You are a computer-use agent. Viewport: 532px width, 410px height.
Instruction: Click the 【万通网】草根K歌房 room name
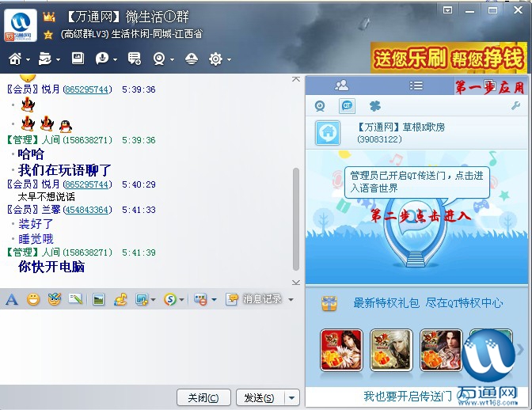tap(401, 127)
